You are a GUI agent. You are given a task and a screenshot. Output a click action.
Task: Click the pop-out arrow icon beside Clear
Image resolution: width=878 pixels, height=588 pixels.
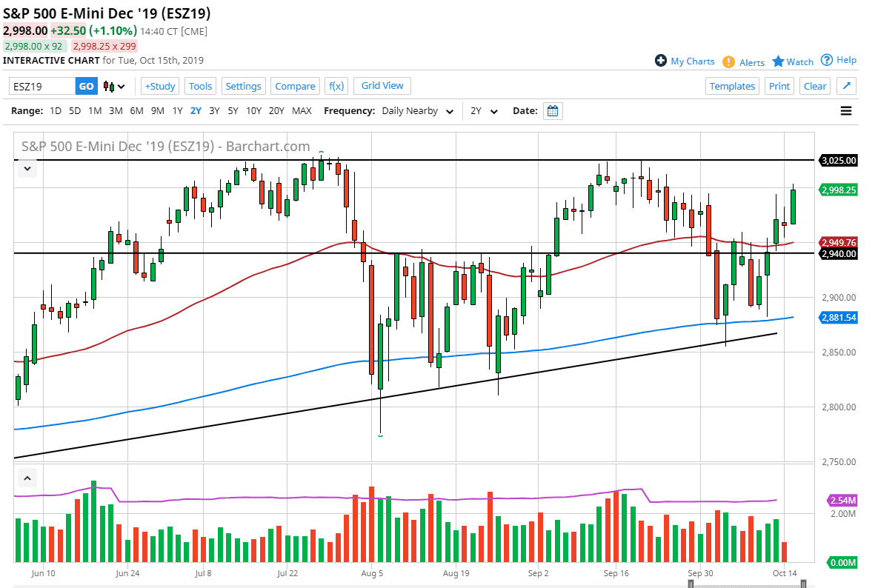pos(845,85)
